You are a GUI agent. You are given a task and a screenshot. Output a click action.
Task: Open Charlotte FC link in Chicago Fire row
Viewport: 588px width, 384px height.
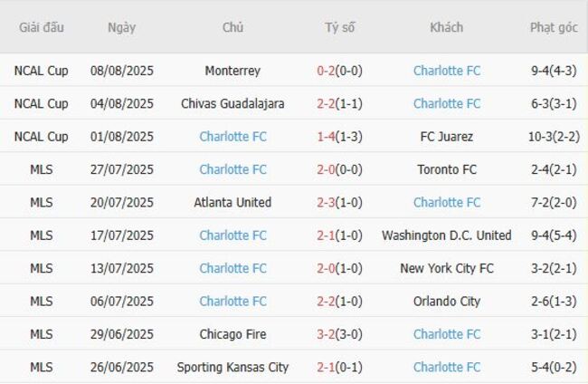pos(447,334)
